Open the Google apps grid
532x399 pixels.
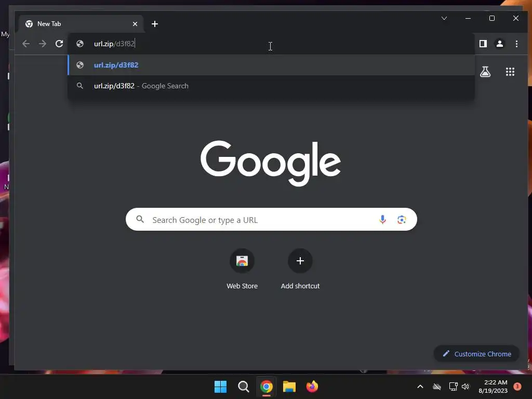click(510, 72)
